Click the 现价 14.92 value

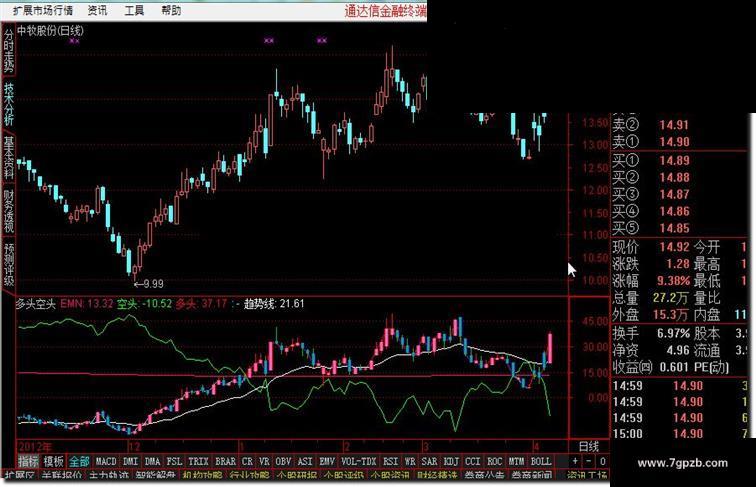tap(675, 247)
